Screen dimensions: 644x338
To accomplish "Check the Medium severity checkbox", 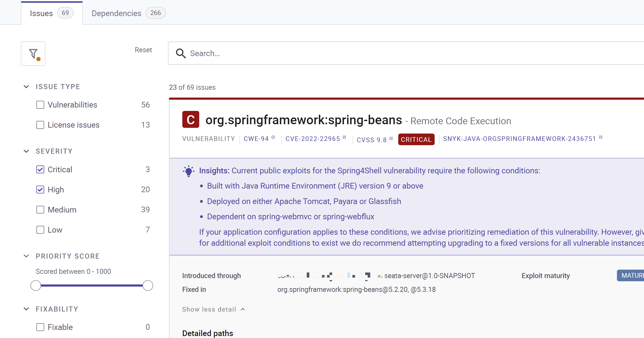I will click(x=40, y=210).
